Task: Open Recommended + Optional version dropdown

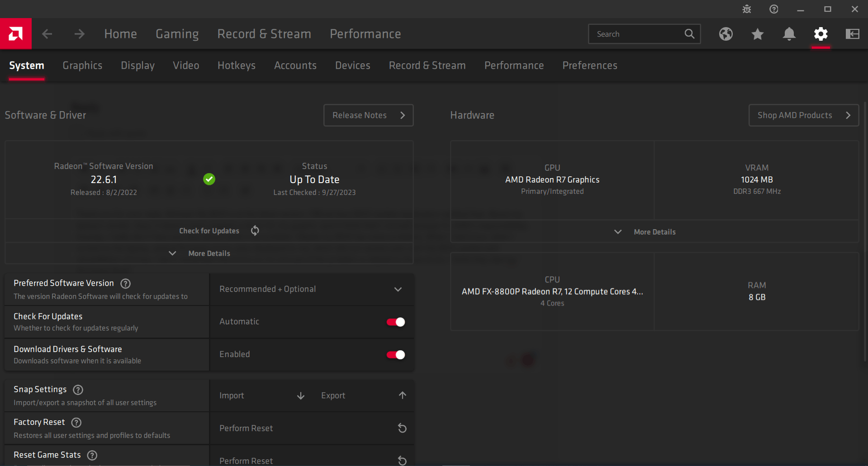Action: pyautogui.click(x=312, y=289)
